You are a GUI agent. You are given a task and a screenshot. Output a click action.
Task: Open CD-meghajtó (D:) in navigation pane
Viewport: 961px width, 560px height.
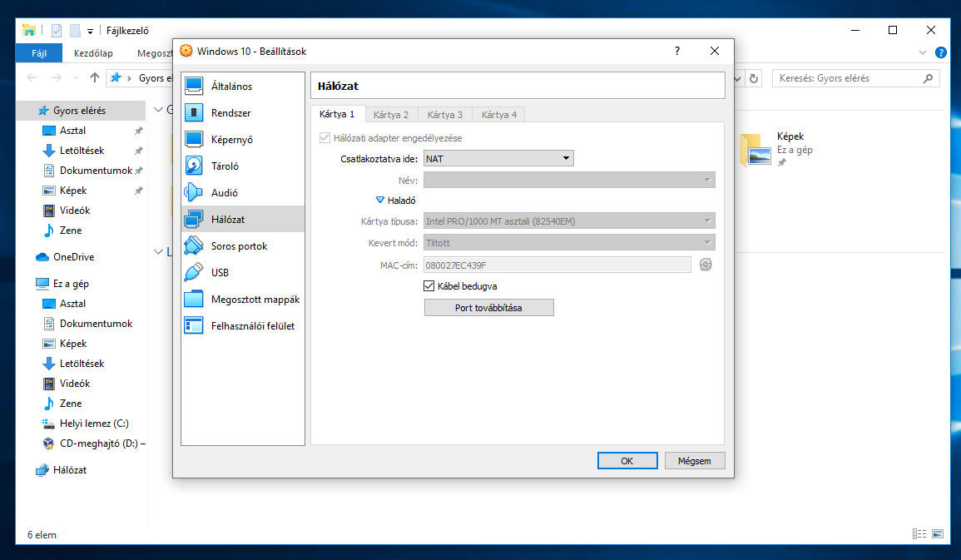[x=93, y=444]
